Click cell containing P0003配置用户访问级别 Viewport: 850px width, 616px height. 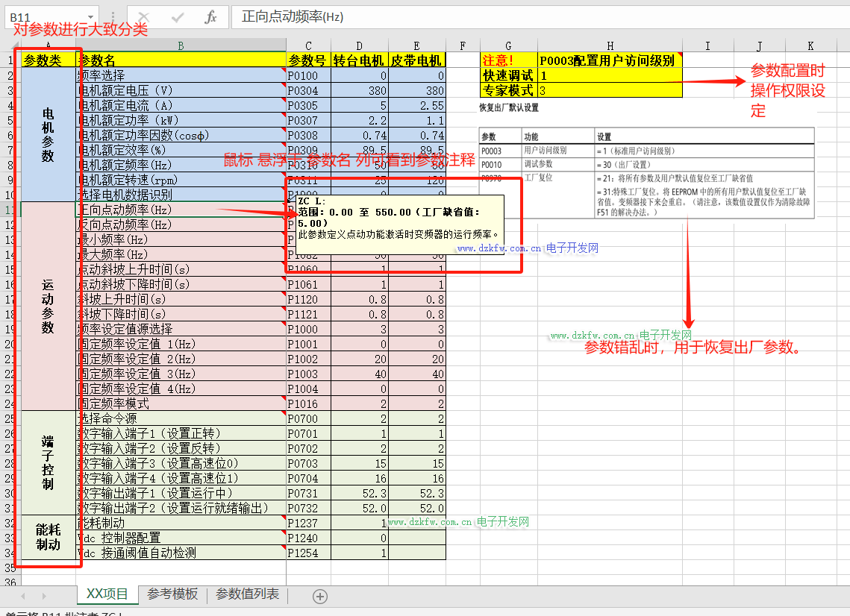pos(610,60)
